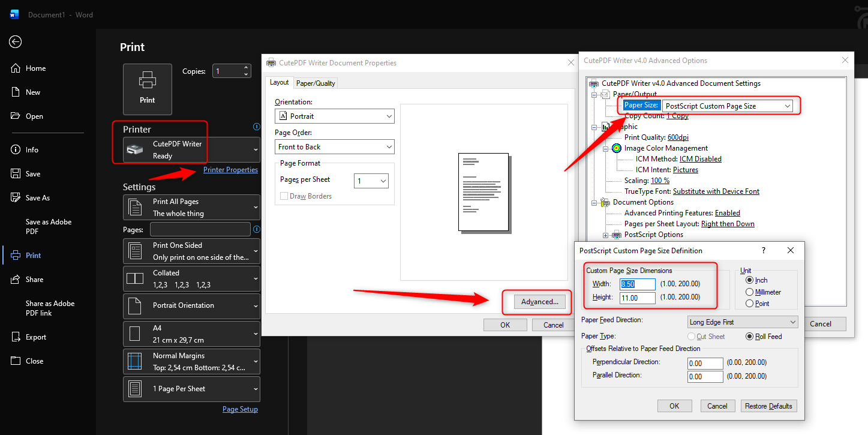The height and width of the screenshot is (435, 868).
Task: Switch to the Paper/Quality tab
Action: [x=316, y=83]
